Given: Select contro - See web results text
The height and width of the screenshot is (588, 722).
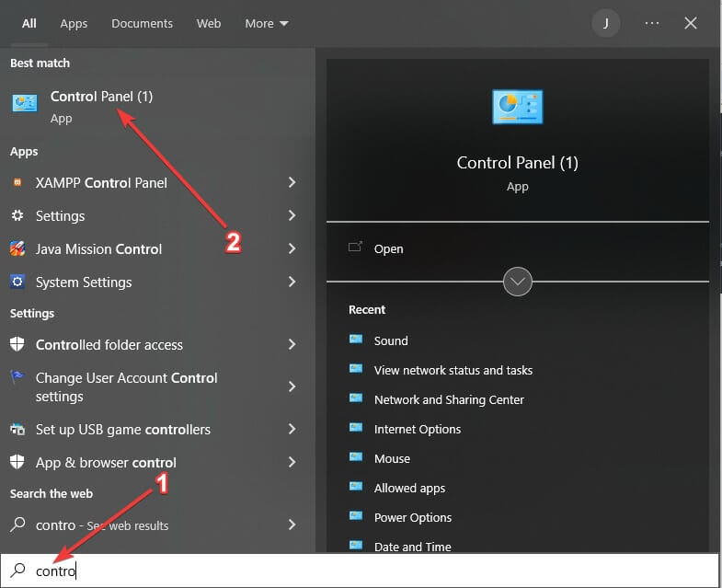Looking at the screenshot, I should tap(102, 525).
